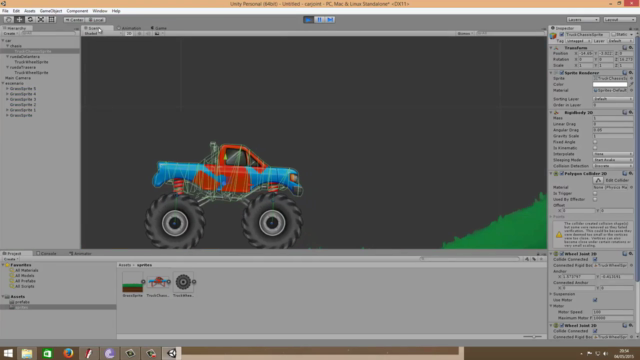640x360 pixels.
Task: Open File Explorer from the taskbar
Action: (27, 353)
